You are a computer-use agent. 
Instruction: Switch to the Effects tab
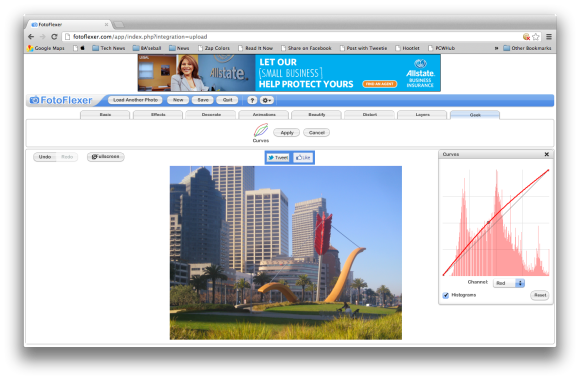pos(158,115)
